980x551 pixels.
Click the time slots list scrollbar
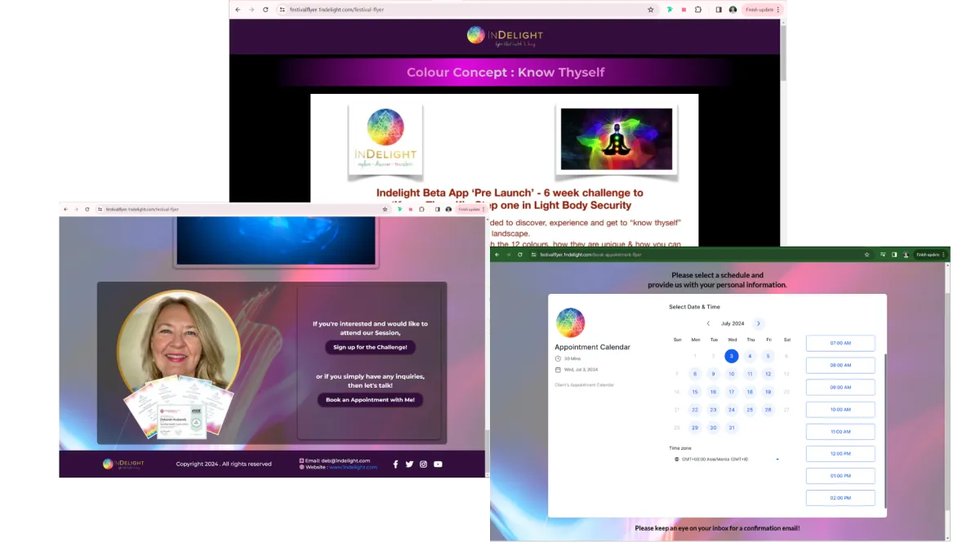(x=885, y=433)
